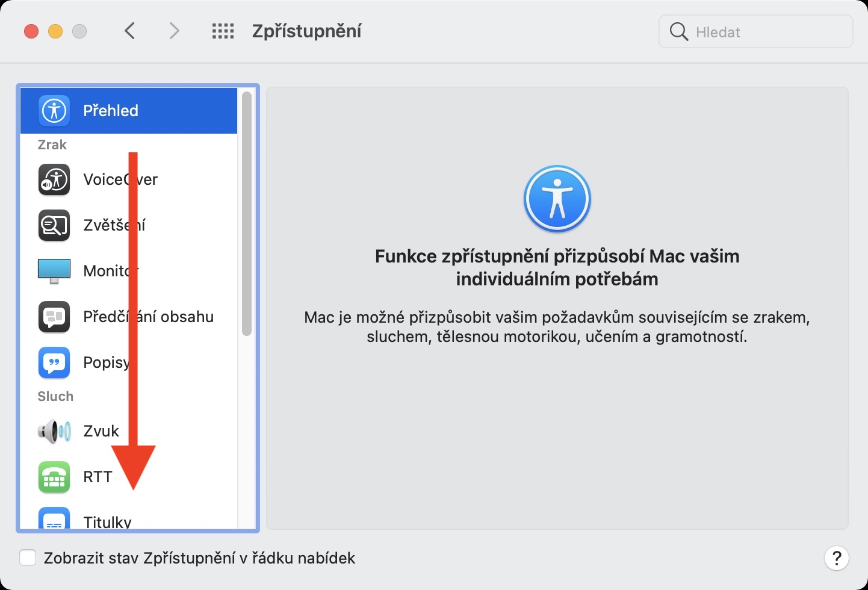Click the search magnifying glass icon
The width and height of the screenshot is (868, 590).
678,31
